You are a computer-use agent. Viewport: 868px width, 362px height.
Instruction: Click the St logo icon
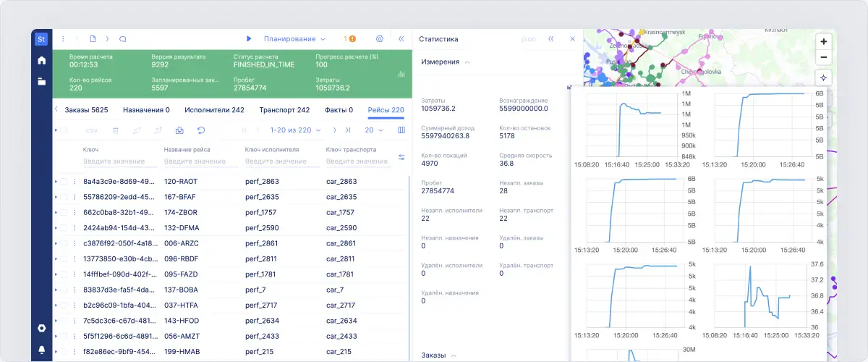click(x=42, y=39)
